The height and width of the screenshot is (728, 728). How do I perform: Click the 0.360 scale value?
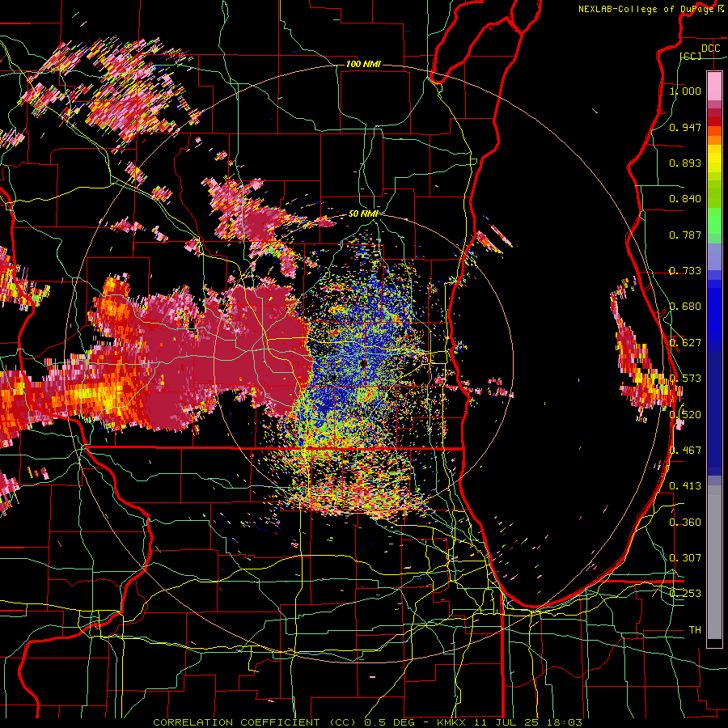click(x=685, y=523)
